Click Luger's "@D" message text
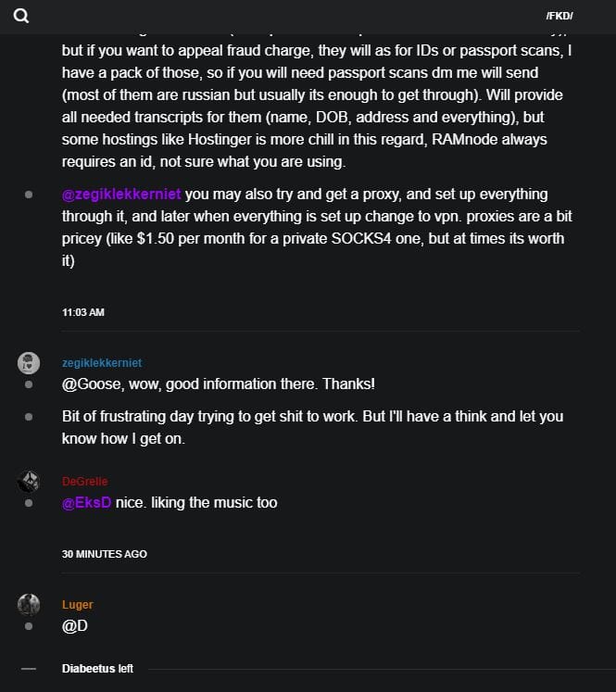The width and height of the screenshot is (616, 692). point(74,626)
